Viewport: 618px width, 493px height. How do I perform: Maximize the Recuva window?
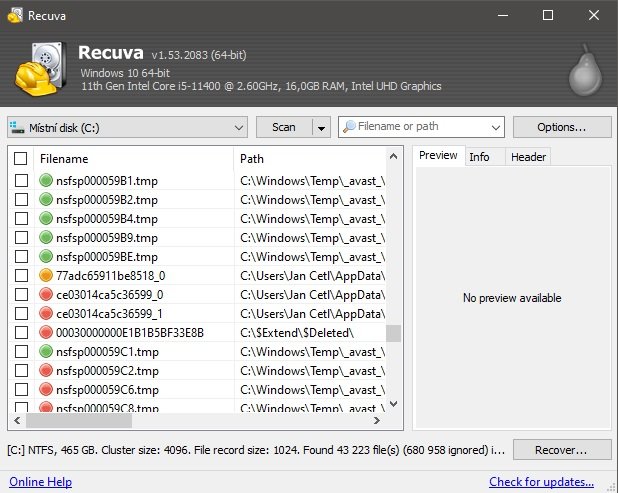(548, 15)
